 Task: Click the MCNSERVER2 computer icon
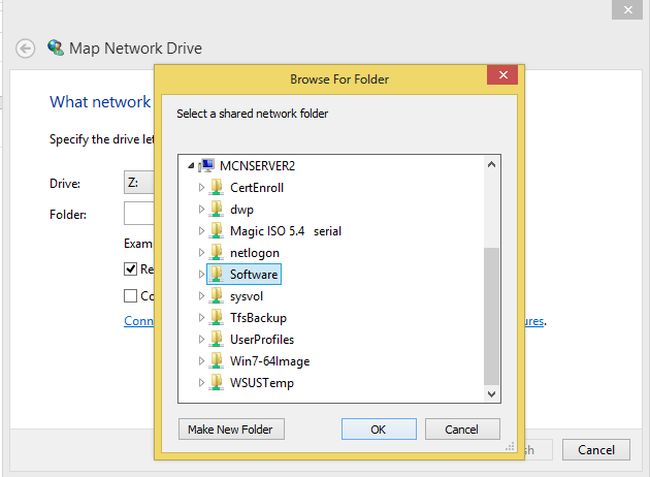(206, 165)
